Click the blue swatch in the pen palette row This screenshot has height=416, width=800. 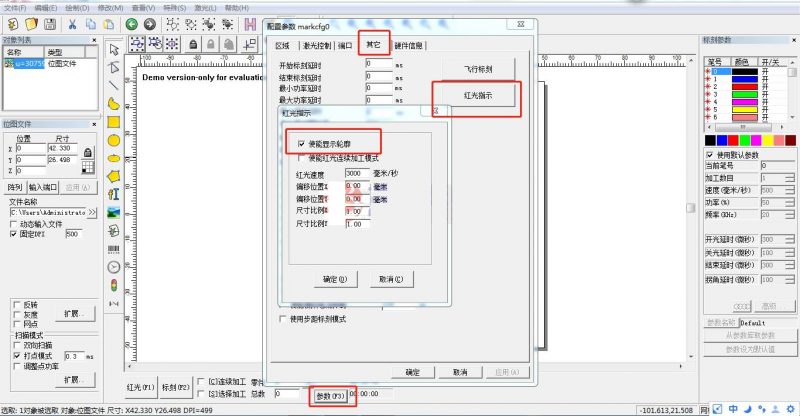coord(722,140)
